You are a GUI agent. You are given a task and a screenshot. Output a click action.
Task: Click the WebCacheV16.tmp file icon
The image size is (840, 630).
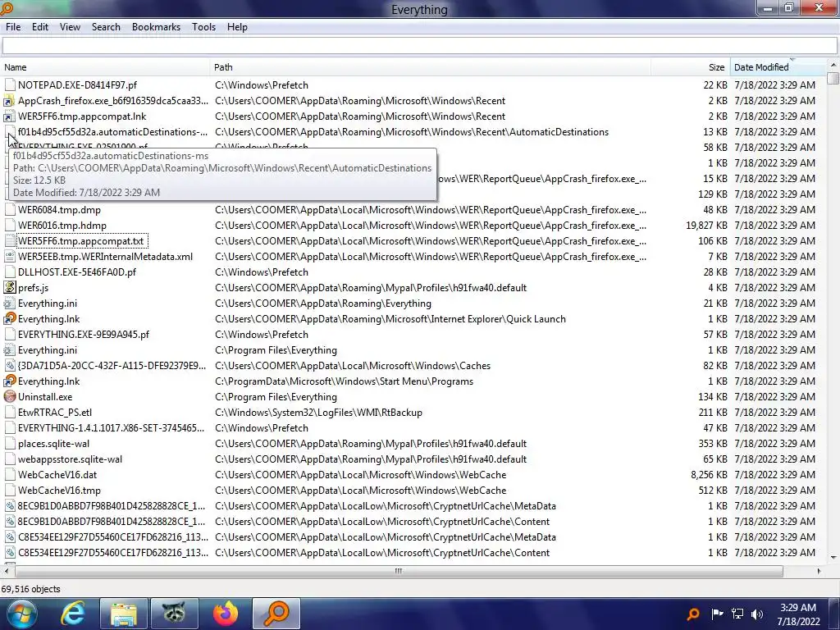(x=10, y=491)
